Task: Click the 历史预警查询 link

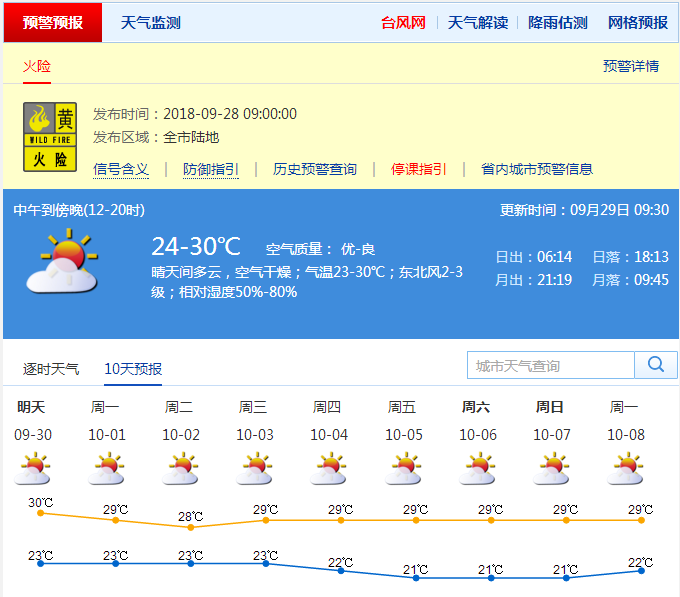Action: (314, 169)
